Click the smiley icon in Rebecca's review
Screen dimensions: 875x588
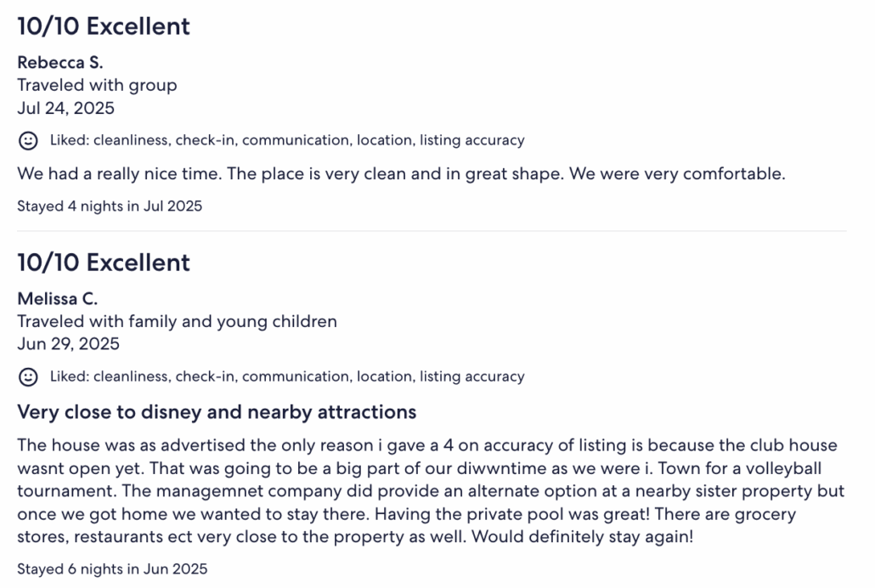[x=28, y=140]
